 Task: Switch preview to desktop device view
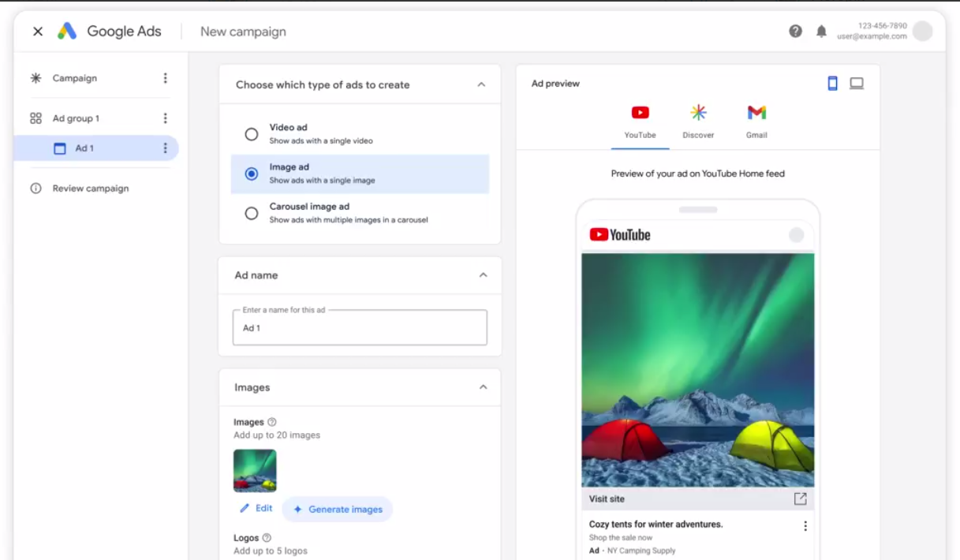pyautogui.click(x=857, y=84)
